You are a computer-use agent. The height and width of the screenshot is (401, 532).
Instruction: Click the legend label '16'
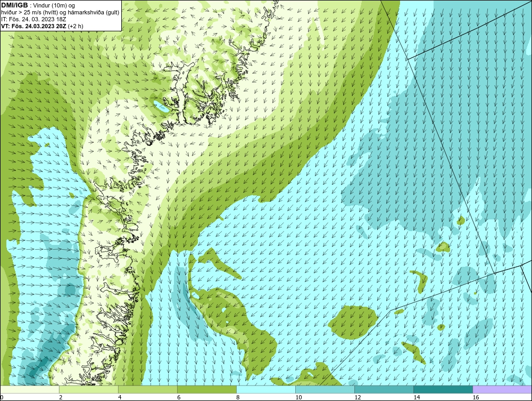pyautogui.click(x=476, y=397)
